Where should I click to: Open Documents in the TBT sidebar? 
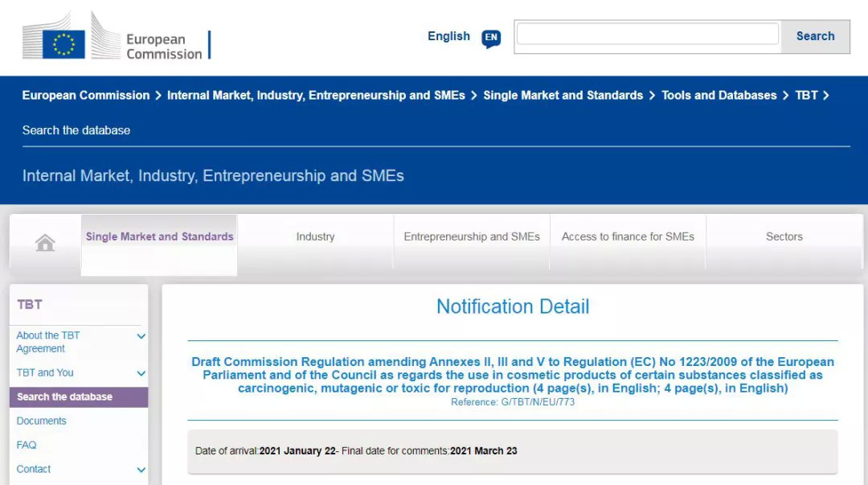pos(42,421)
